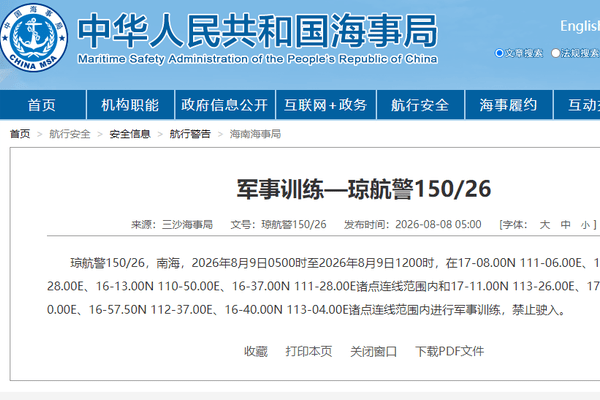The width and height of the screenshot is (600, 400).
Task: Click the coordinate text 16-40.00N 113-04.00E
Action: pos(287,310)
